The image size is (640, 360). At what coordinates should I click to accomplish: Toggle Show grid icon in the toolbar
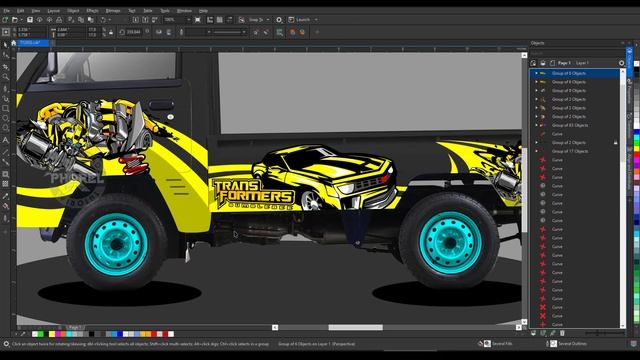point(220,20)
